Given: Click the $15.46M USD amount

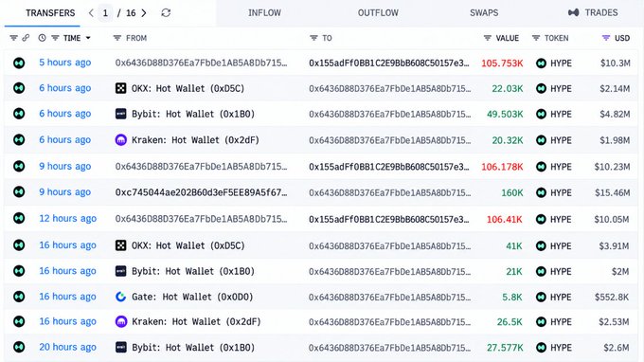Looking at the screenshot, I should [612, 192].
